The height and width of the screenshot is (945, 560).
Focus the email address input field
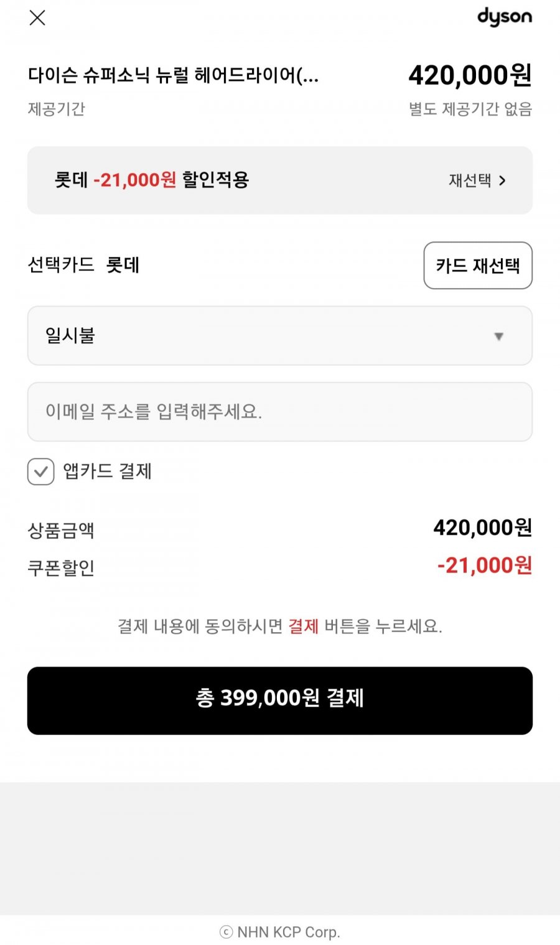tap(279, 412)
